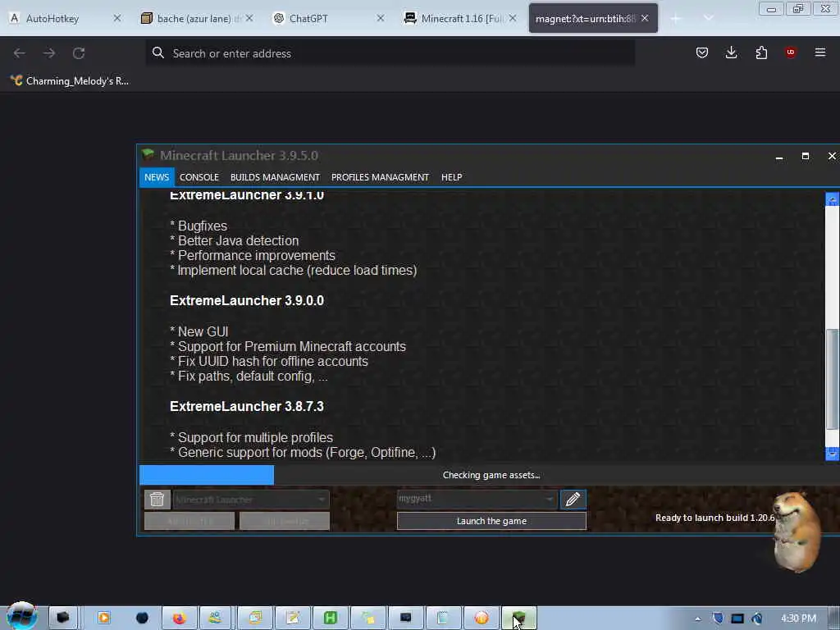The width and height of the screenshot is (840, 630).
Task: Click the uBlock Origin shield icon
Action: (x=791, y=52)
